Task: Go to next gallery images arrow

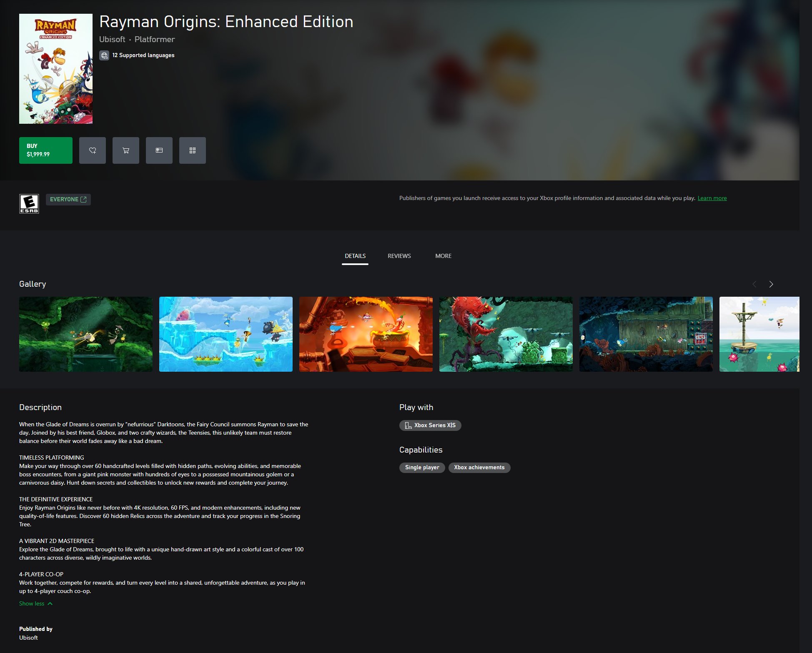Action: click(x=771, y=284)
